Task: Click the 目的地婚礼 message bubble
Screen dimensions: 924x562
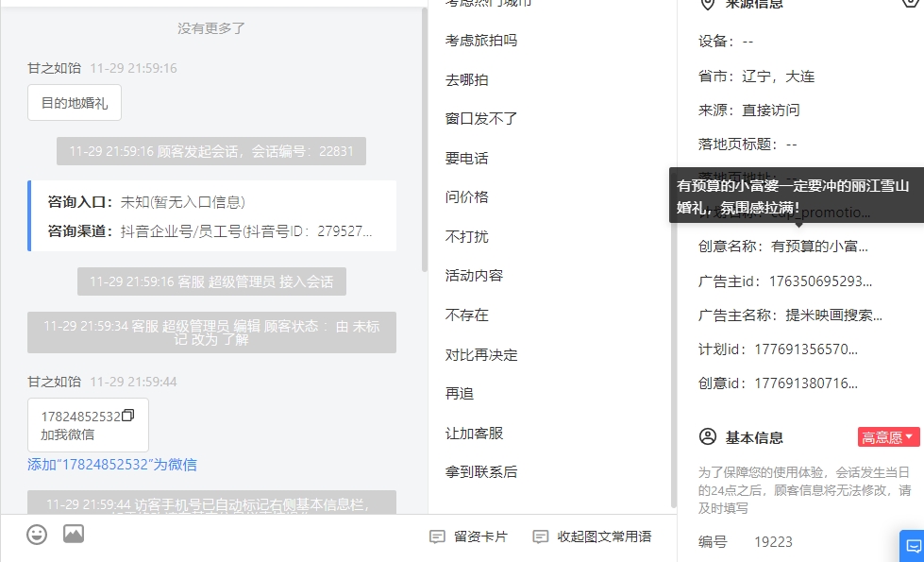Action: coord(75,103)
